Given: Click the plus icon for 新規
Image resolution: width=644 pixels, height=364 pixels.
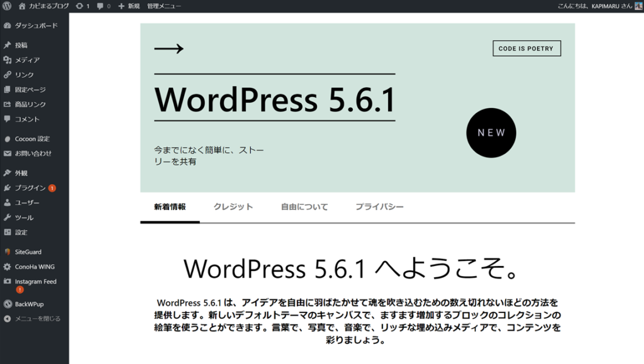Looking at the screenshot, I should pyautogui.click(x=121, y=6).
